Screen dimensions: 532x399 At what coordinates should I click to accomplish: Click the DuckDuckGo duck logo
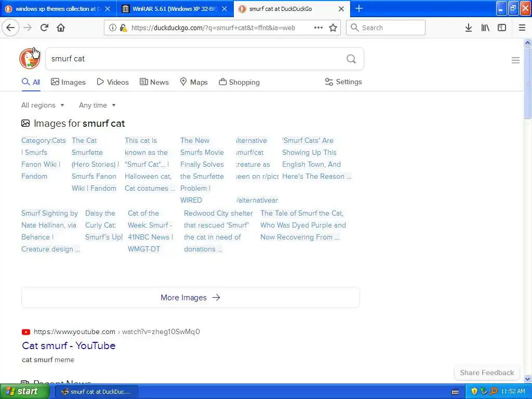(30, 59)
